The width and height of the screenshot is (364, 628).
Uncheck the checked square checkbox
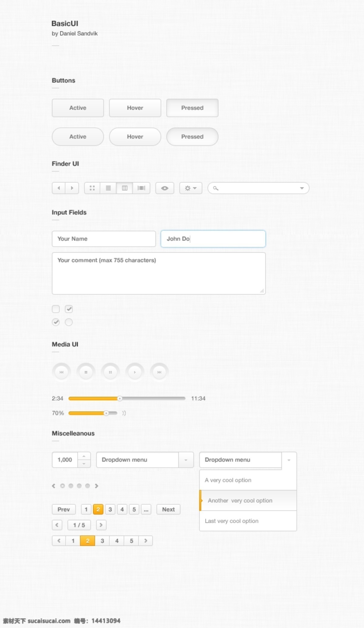[x=69, y=309]
